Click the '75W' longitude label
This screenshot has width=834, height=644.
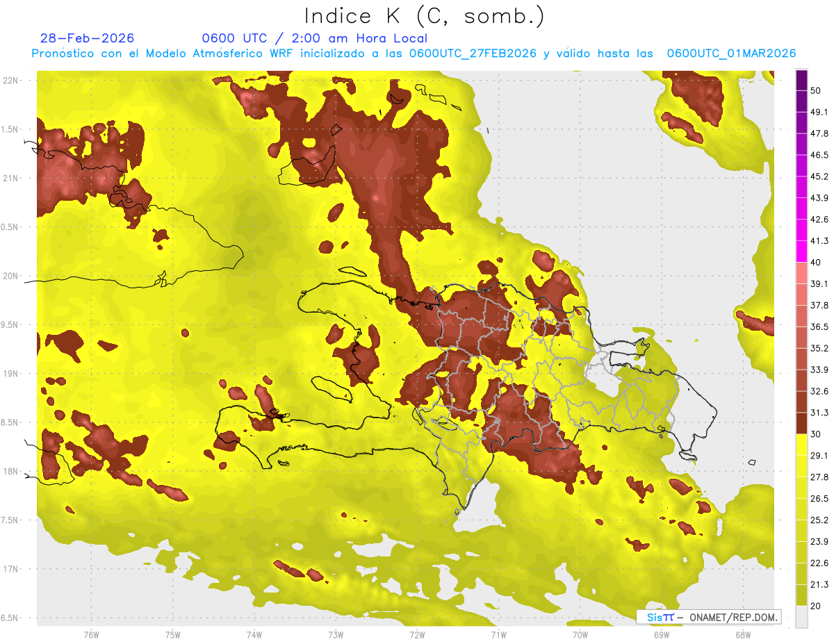point(172,634)
